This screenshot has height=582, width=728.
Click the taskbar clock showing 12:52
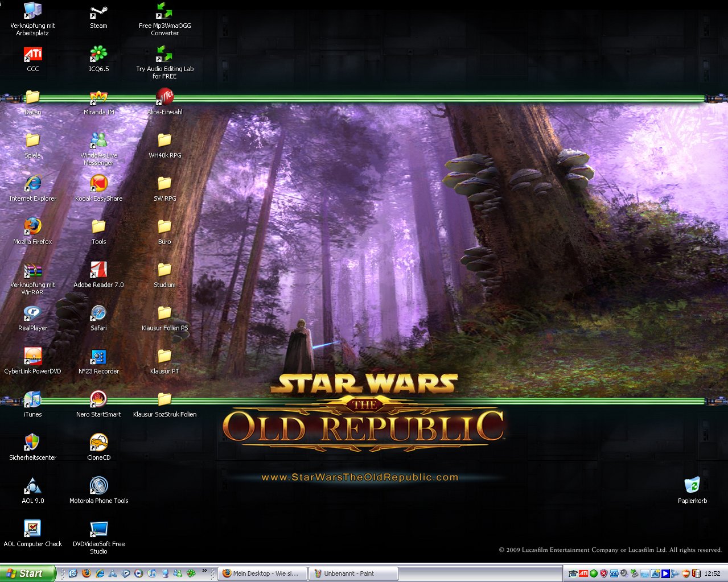712,573
